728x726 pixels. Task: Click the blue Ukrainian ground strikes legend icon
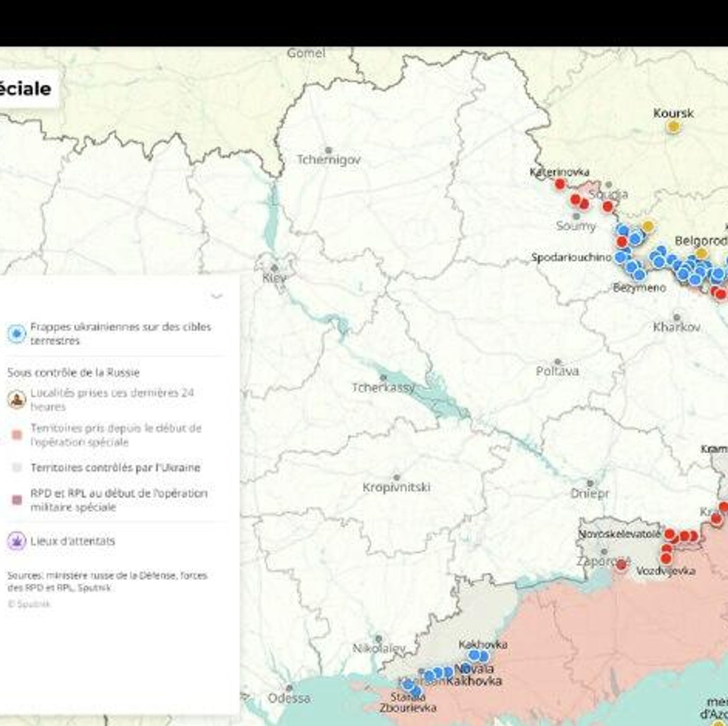pos(17,334)
